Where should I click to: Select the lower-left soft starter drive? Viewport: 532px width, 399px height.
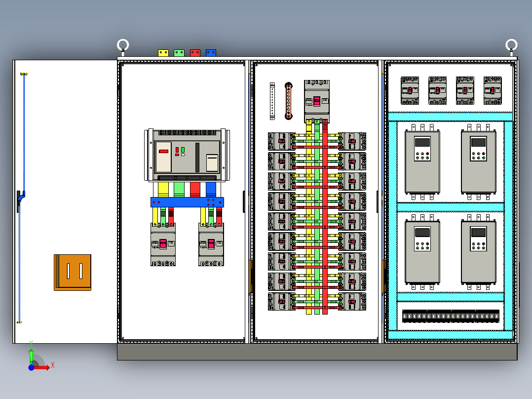coord(422,252)
